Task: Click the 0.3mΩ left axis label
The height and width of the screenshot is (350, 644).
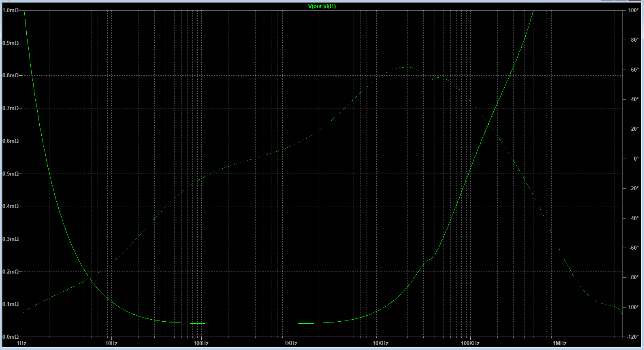Action: 10,239
